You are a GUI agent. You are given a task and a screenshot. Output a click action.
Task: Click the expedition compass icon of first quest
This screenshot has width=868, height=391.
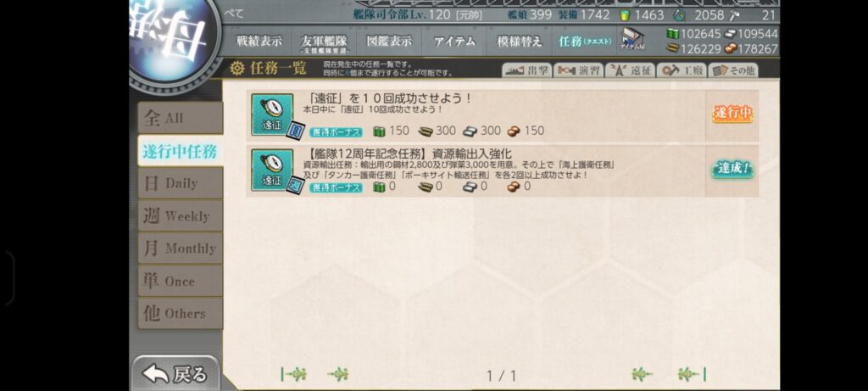point(272,115)
